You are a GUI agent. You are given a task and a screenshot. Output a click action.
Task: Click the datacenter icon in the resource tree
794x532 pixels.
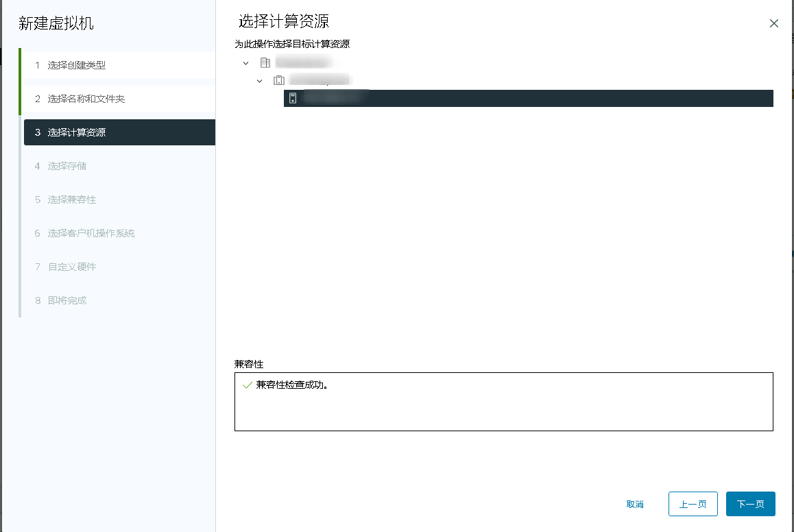click(x=265, y=63)
